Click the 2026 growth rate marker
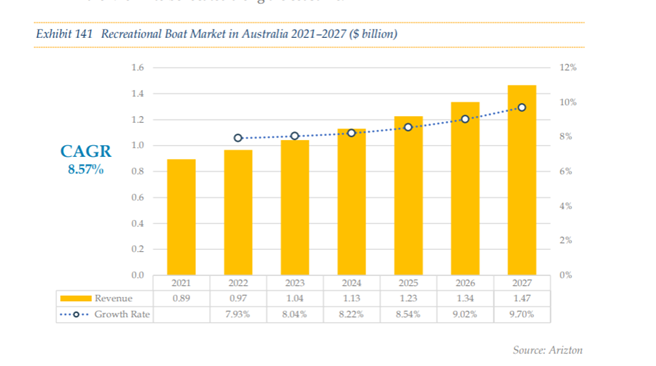Image resolution: width=656 pixels, height=366 pixels. tap(465, 119)
